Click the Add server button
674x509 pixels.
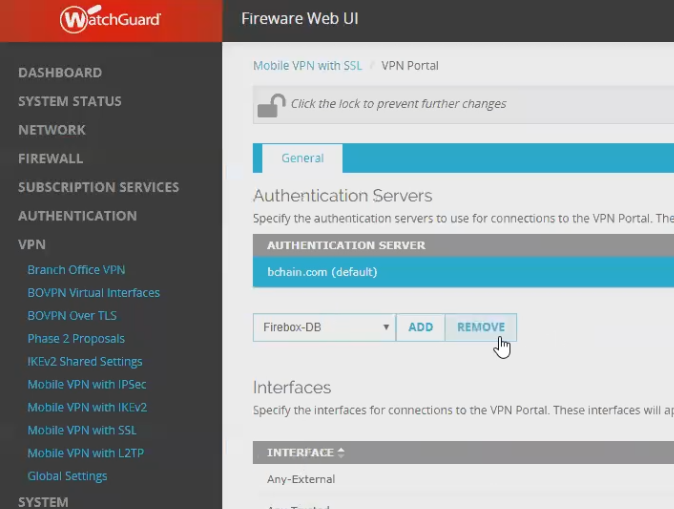click(x=420, y=327)
